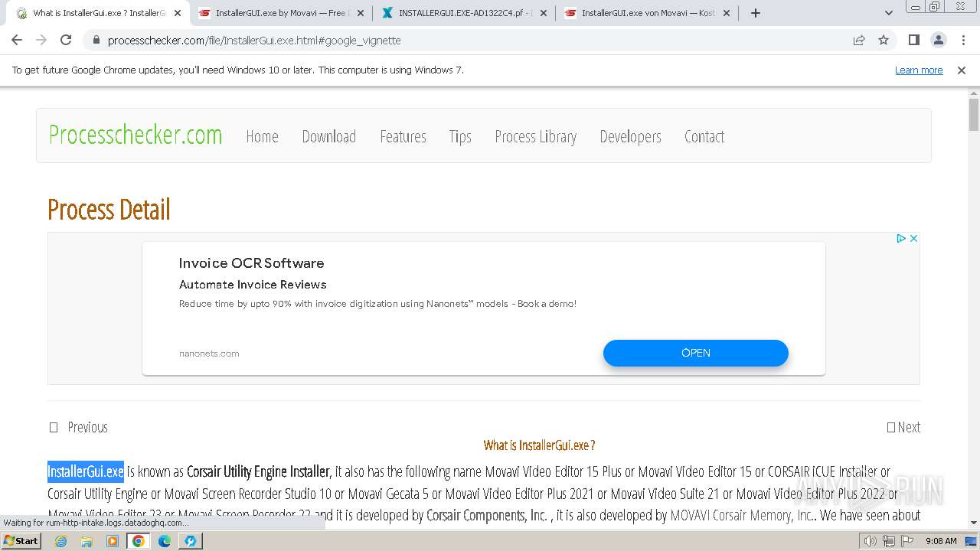The image size is (980, 551).
Task: Share this page icon
Action: [x=859, y=41]
